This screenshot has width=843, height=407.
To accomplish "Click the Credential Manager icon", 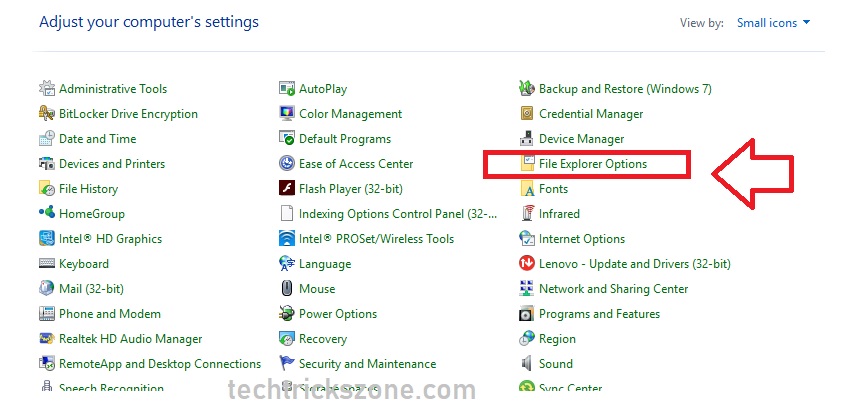I will (x=527, y=114).
